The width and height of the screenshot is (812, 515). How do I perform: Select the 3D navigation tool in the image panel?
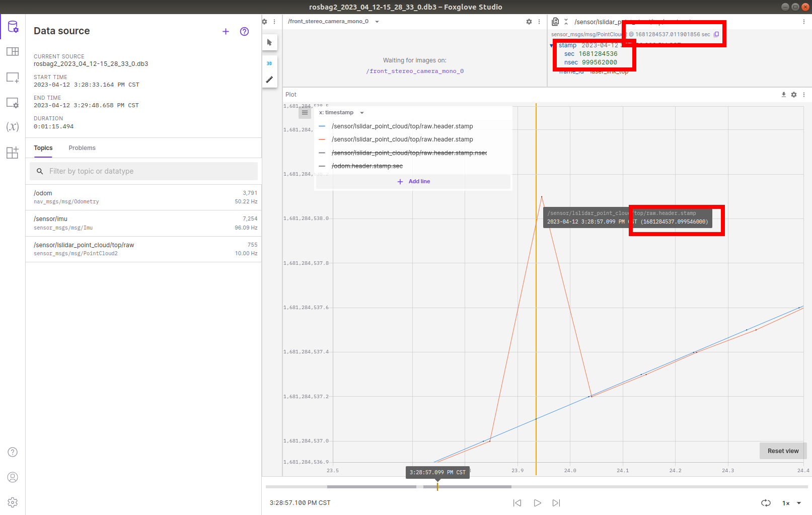[269, 63]
